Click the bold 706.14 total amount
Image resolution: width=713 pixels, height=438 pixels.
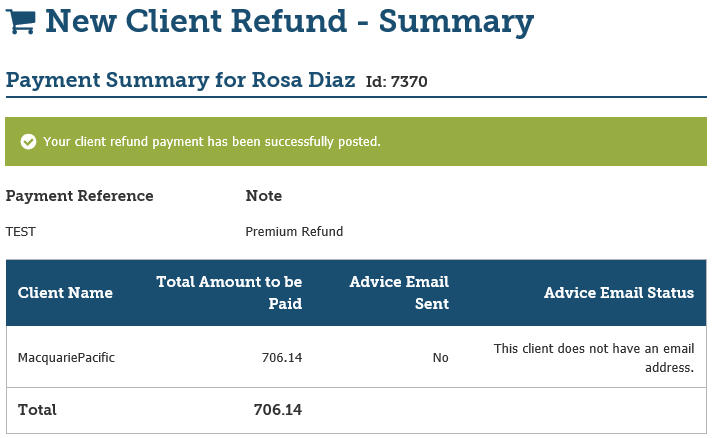(x=277, y=410)
